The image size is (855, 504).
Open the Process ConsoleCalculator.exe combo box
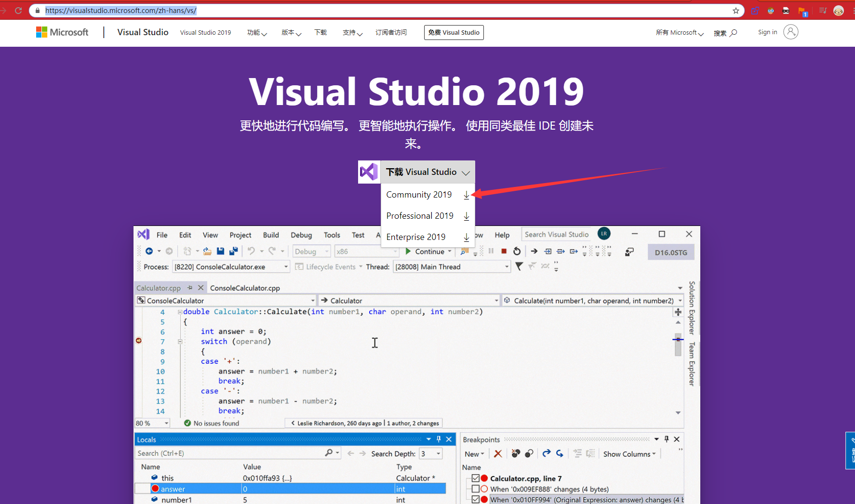(x=231, y=266)
